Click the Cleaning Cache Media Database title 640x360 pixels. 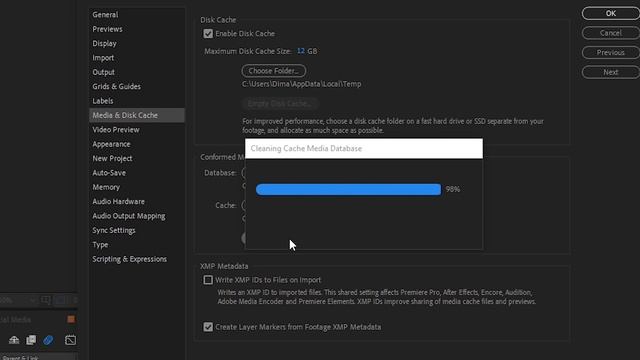pyautogui.click(x=306, y=149)
